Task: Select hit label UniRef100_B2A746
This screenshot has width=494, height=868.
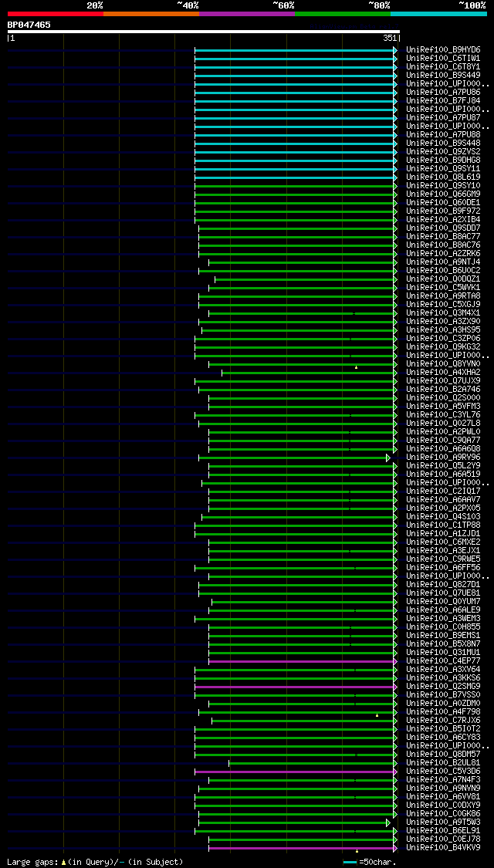Action: click(x=443, y=389)
